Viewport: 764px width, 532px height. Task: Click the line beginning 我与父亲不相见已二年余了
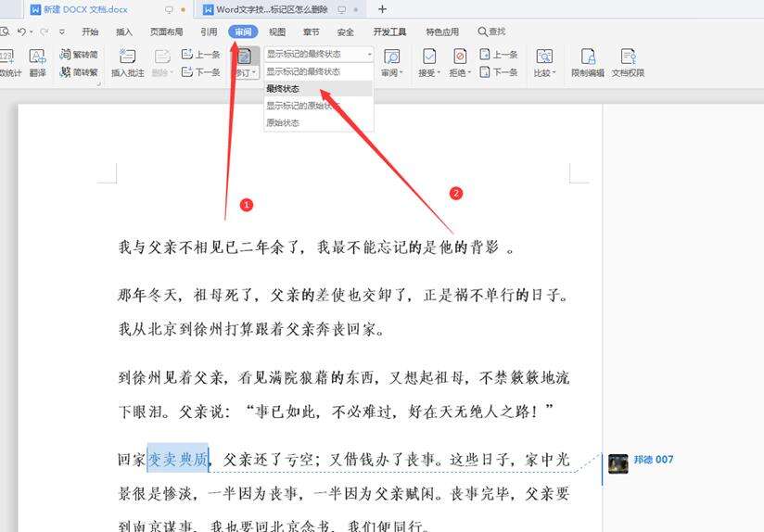tap(316, 247)
